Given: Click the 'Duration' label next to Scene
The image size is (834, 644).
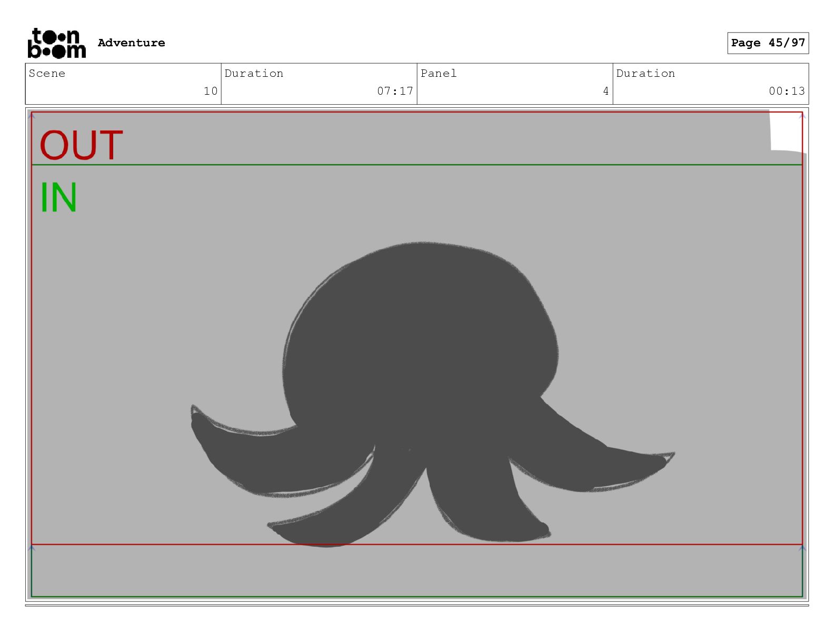Looking at the screenshot, I should pos(254,73).
